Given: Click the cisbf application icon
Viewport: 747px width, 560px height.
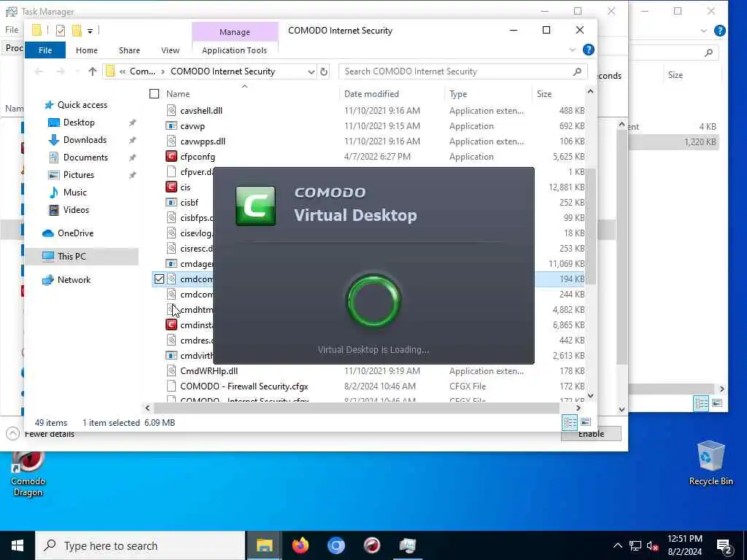Looking at the screenshot, I should click(x=171, y=203).
